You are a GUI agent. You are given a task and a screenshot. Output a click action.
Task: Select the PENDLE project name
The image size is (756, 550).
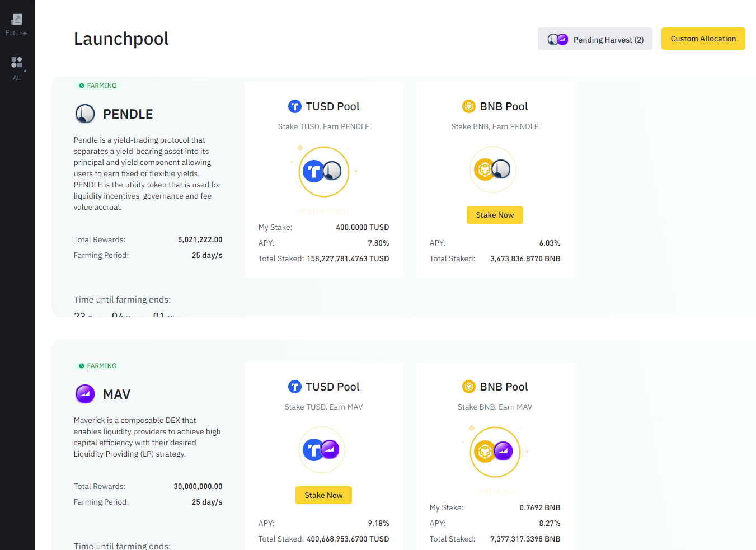click(x=128, y=114)
